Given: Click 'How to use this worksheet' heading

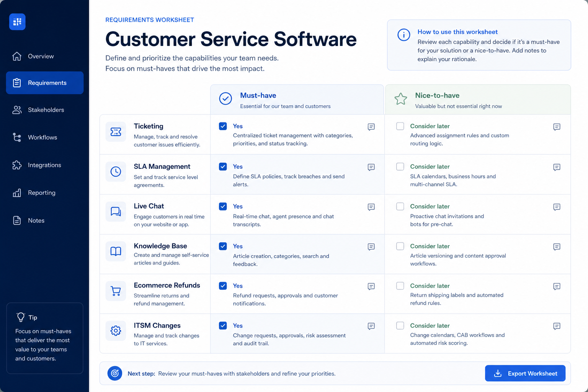Looking at the screenshot, I should (x=457, y=32).
